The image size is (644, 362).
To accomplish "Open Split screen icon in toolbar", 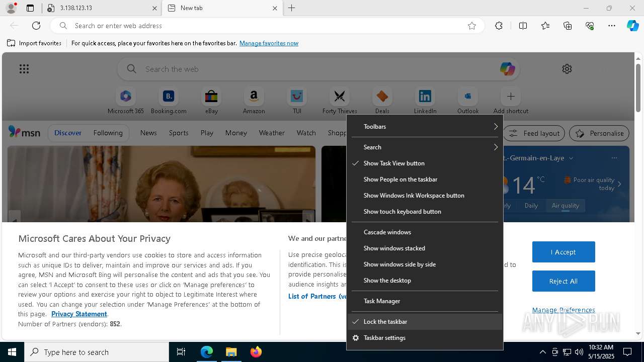I will click(x=523, y=26).
